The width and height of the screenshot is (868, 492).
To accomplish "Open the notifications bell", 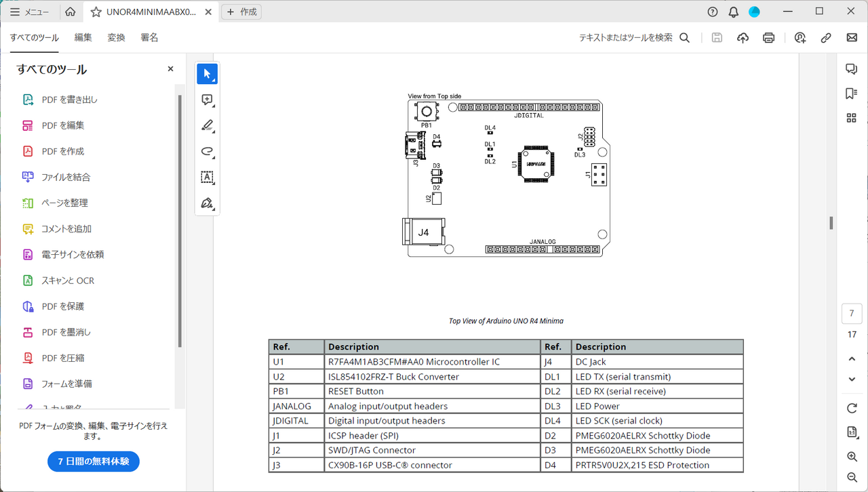I will tap(734, 12).
